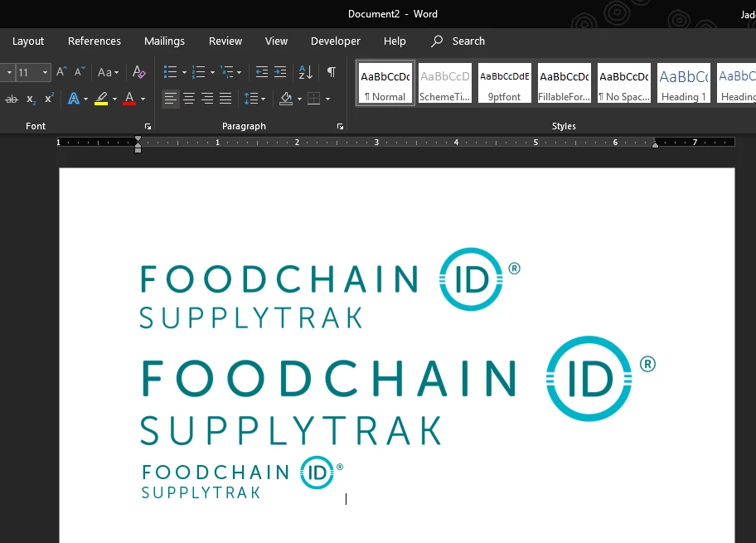Open Paragraph dialog box launcher
Image resolution: width=756 pixels, height=543 pixels.
point(341,126)
